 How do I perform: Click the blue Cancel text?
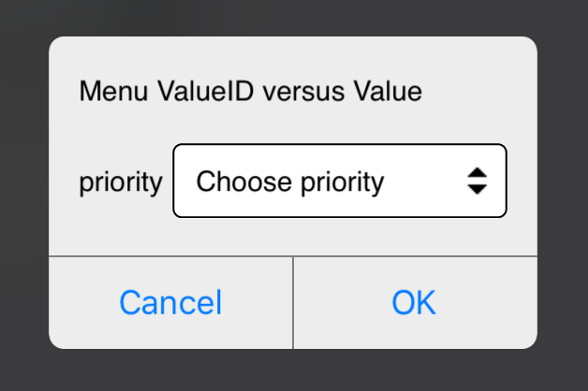coord(170,302)
